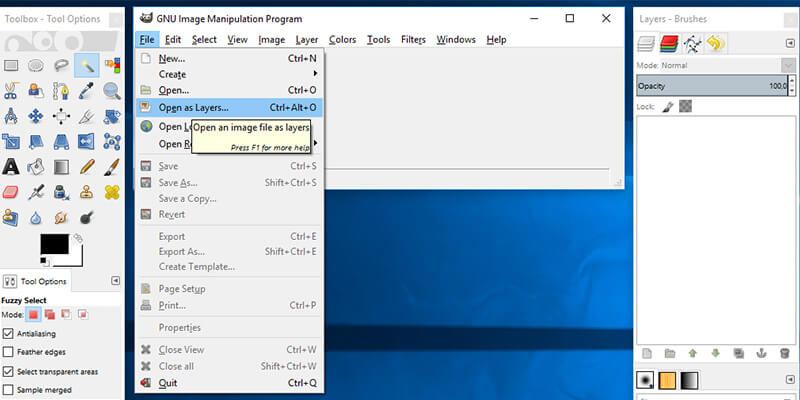Select the Smudge tool
The width and height of the screenshot is (800, 400).
(x=61, y=218)
